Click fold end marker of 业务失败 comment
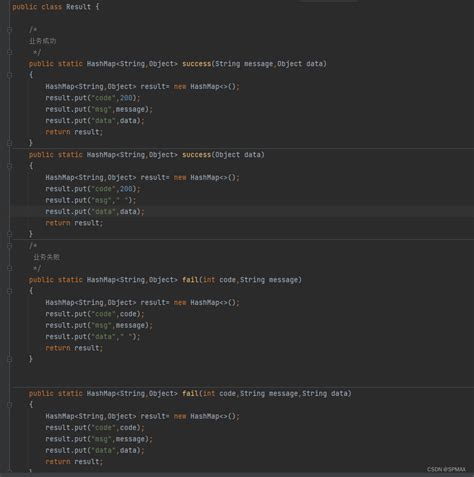 point(9,268)
